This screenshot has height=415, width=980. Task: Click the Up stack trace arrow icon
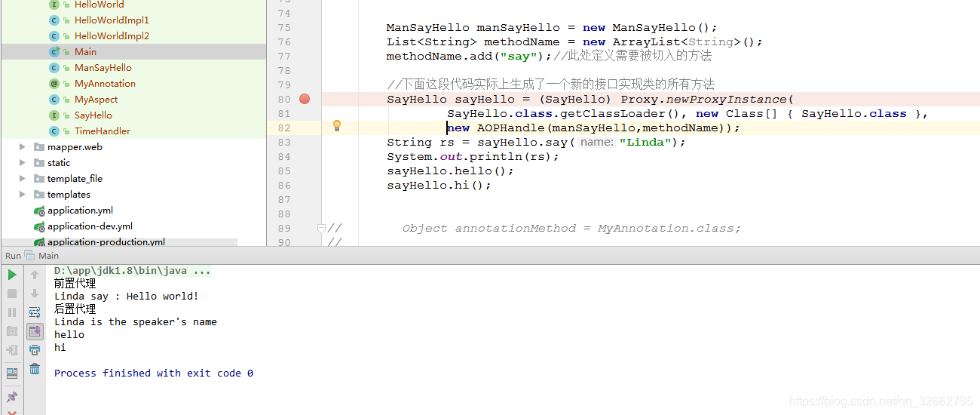[35, 275]
